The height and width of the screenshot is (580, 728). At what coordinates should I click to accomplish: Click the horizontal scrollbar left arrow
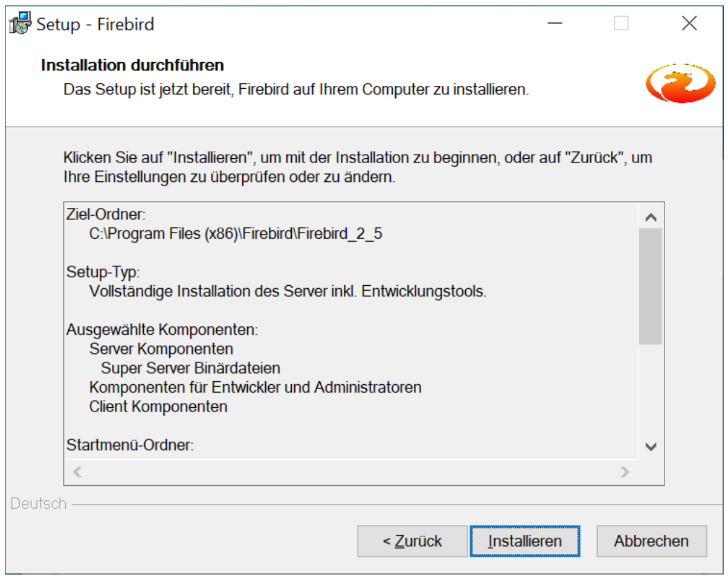77,471
